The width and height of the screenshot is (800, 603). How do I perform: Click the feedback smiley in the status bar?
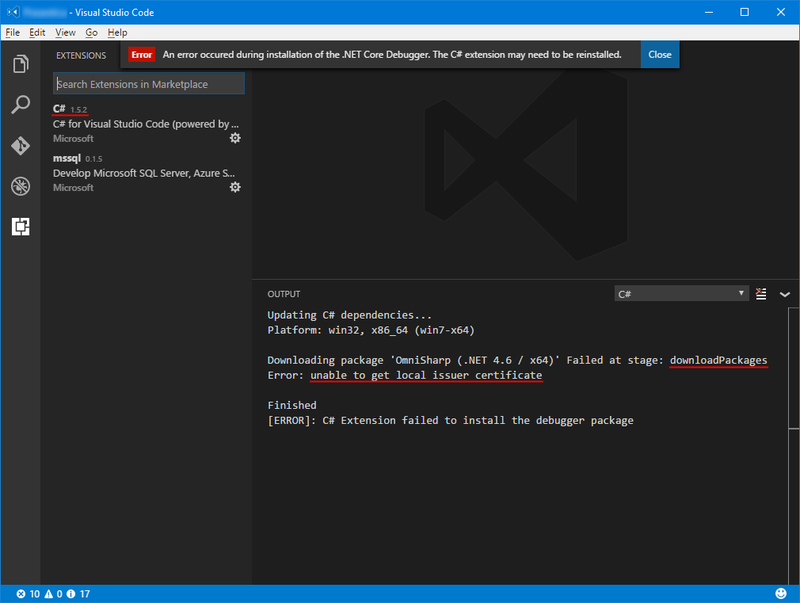tap(782, 593)
